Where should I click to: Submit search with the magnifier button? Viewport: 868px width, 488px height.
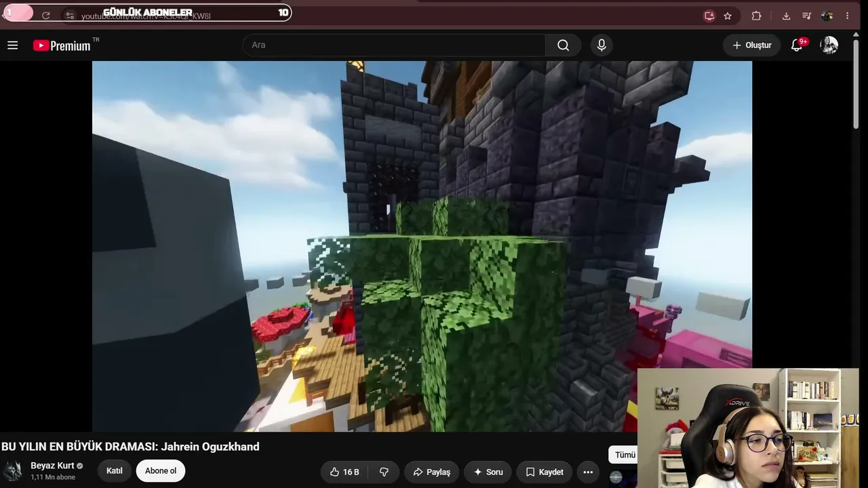563,45
